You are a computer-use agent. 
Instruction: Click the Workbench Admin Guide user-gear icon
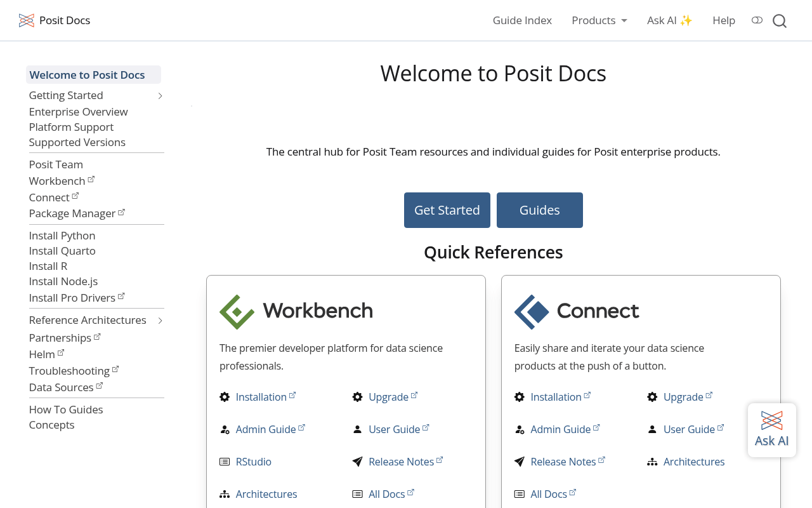225,429
